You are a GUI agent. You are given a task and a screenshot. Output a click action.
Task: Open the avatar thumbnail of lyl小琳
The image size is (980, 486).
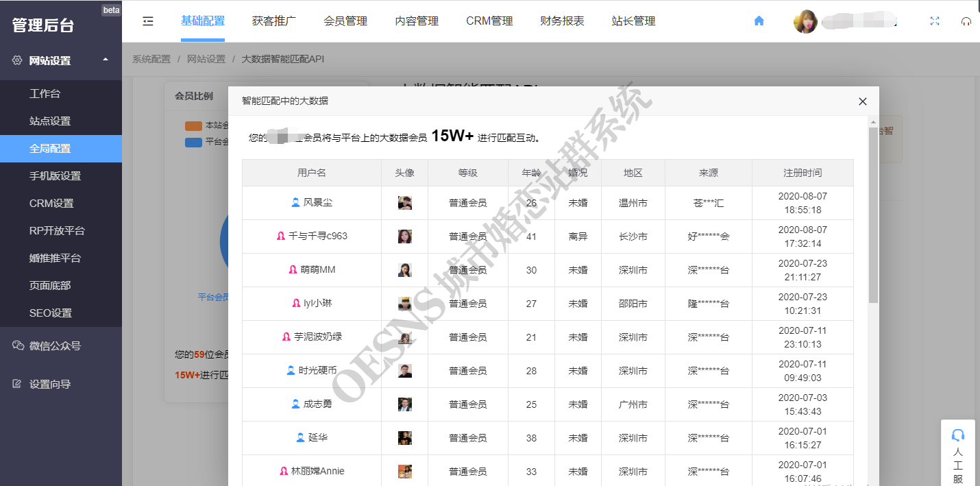click(405, 304)
